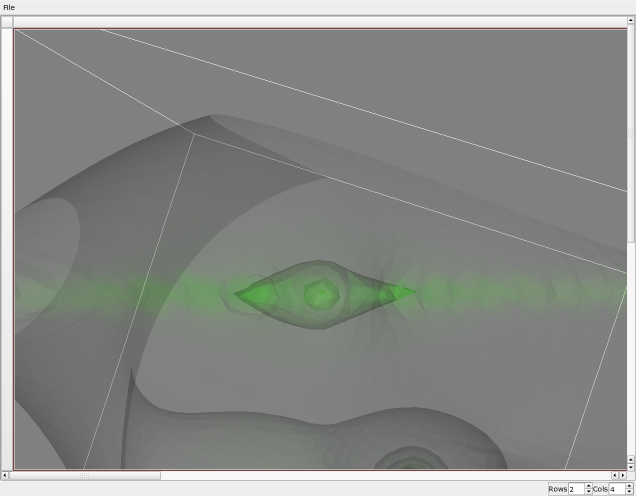The image size is (636, 496).
Task: Click the vertical scrollbar thumb
Action: [x=631, y=133]
